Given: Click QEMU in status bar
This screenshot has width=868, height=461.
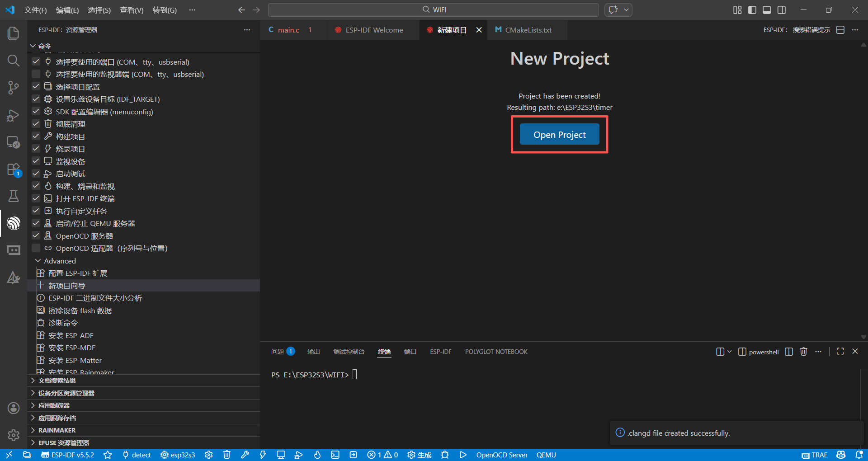Looking at the screenshot, I should click(x=546, y=455).
